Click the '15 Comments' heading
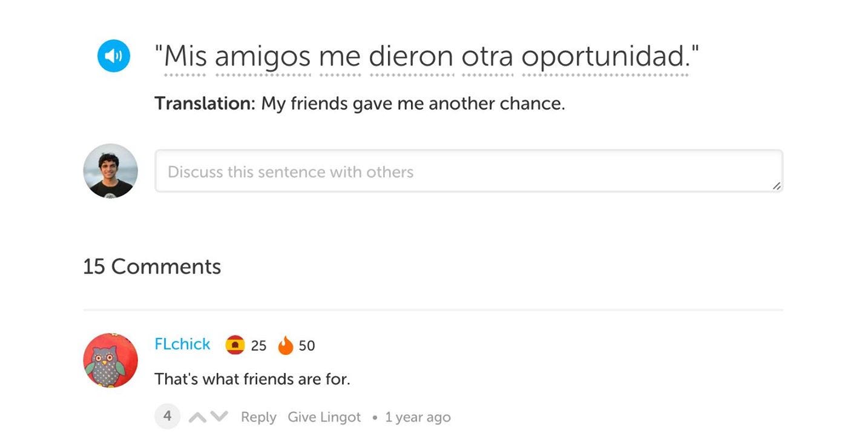Viewport: 868px width, 436px height. tap(152, 266)
